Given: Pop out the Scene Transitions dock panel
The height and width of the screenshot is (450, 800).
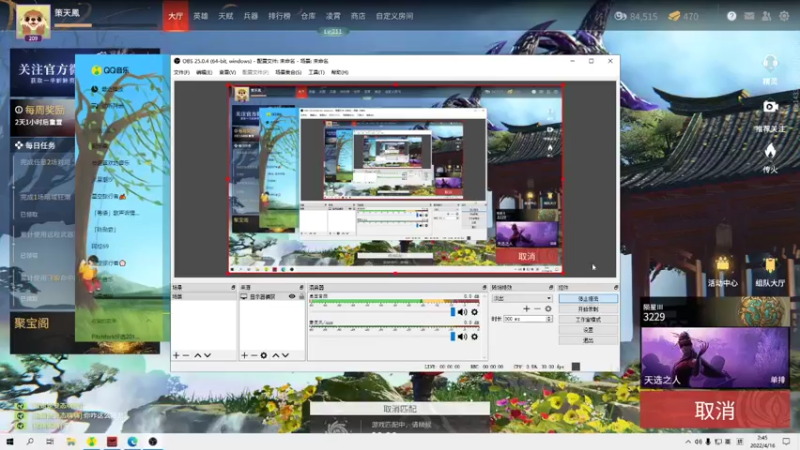Looking at the screenshot, I should coord(551,288).
